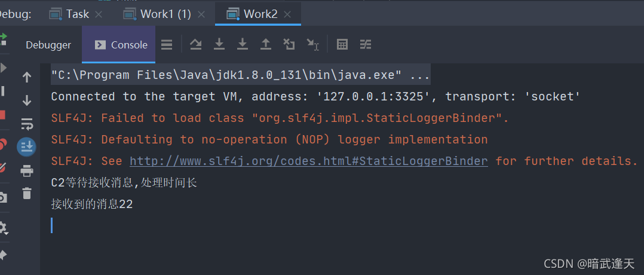Click the View Breakpoints icon
This screenshot has width=644, height=275.
pos(3,144)
